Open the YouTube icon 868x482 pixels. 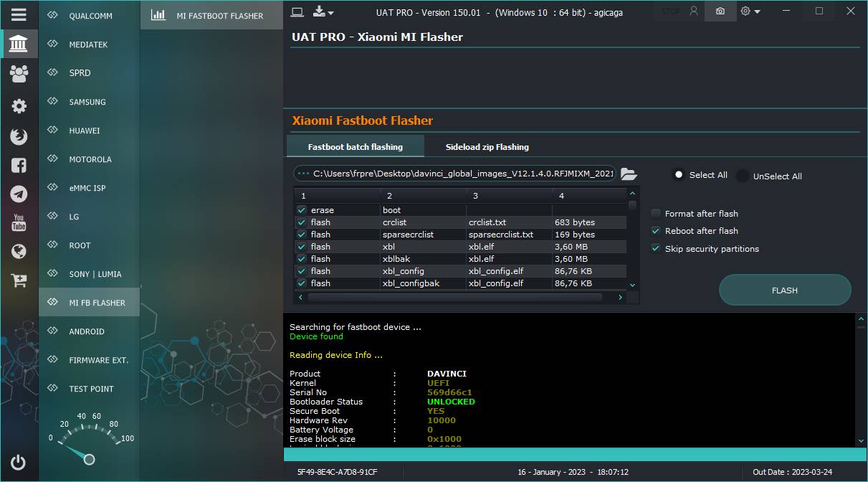tap(19, 222)
